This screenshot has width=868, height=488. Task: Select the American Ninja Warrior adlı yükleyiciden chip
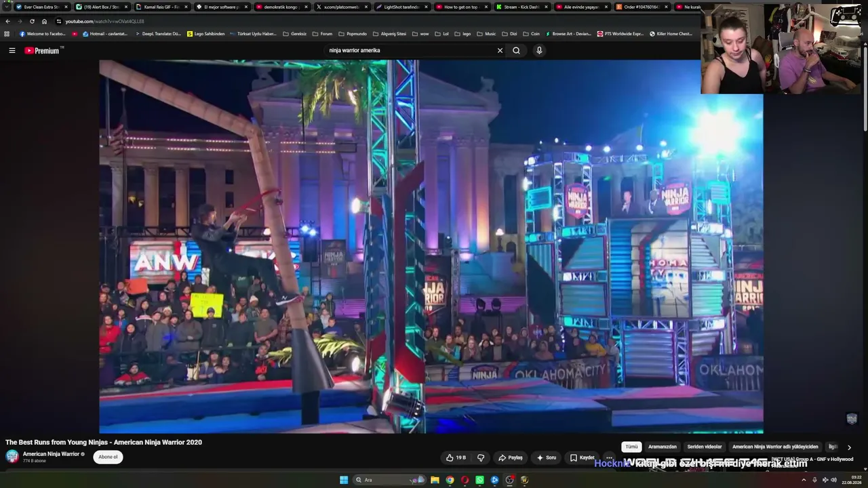pyautogui.click(x=775, y=447)
